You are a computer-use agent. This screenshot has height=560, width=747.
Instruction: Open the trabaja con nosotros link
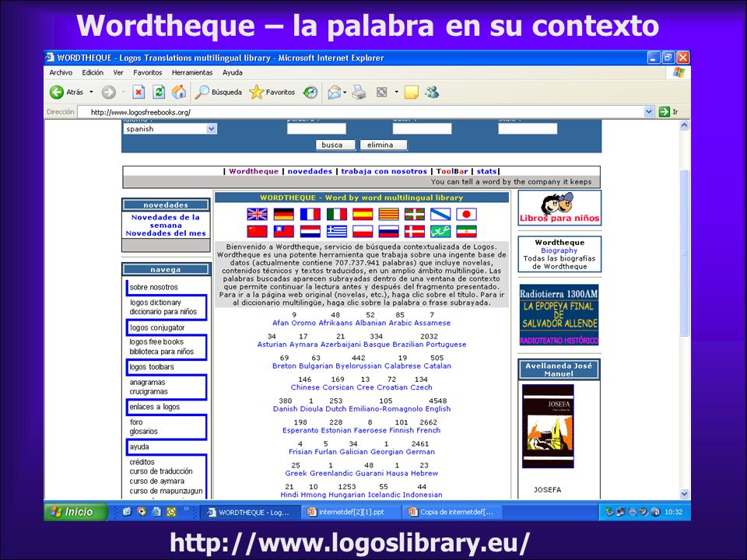(384, 171)
